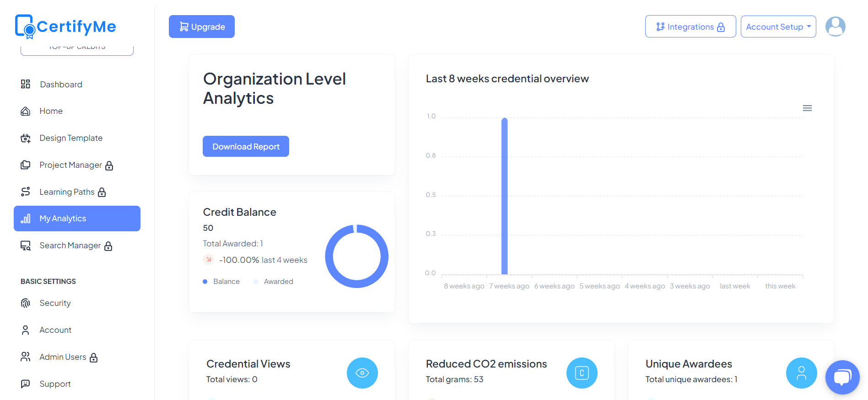Click the Download Report button

point(246,146)
